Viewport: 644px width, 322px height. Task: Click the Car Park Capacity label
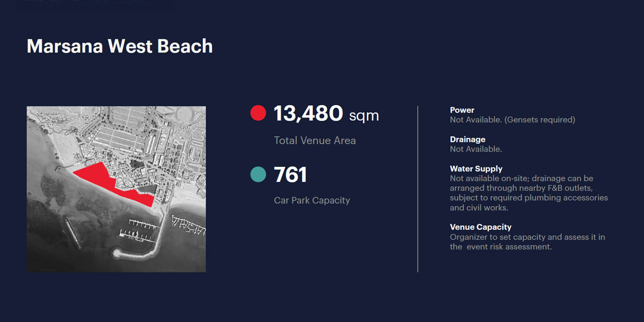click(x=312, y=200)
